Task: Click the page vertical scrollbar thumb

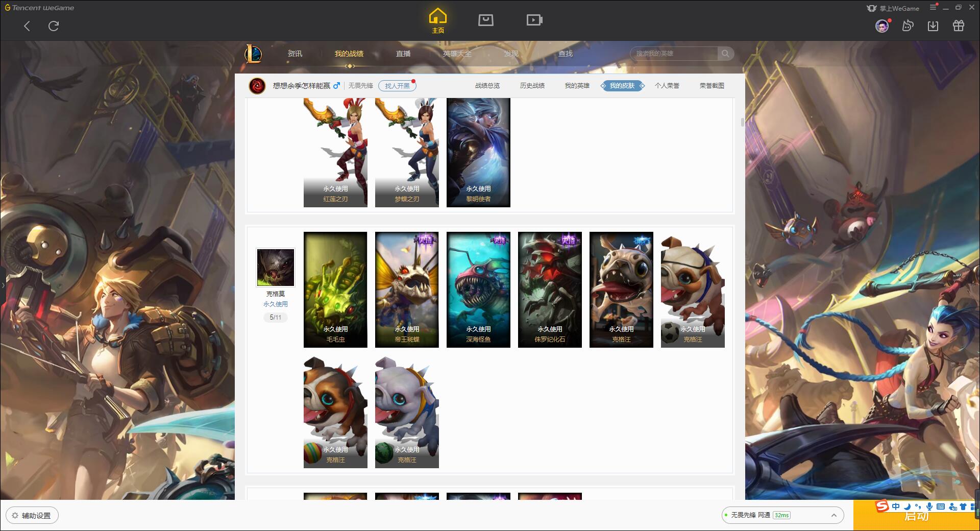Action: [x=742, y=122]
